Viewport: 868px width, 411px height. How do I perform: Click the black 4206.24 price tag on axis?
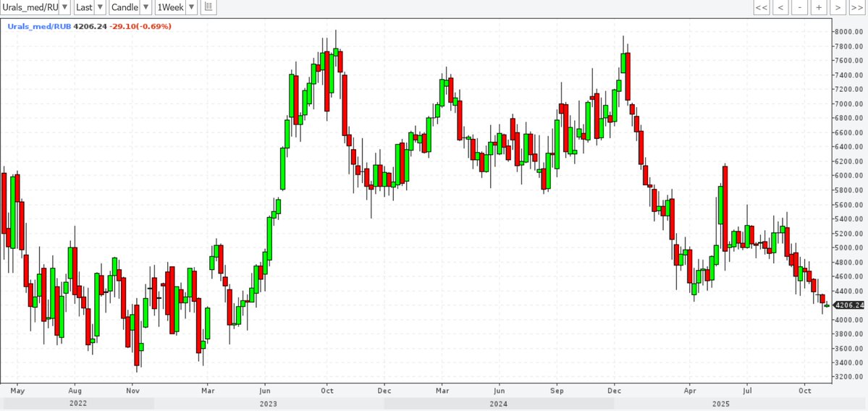849,305
